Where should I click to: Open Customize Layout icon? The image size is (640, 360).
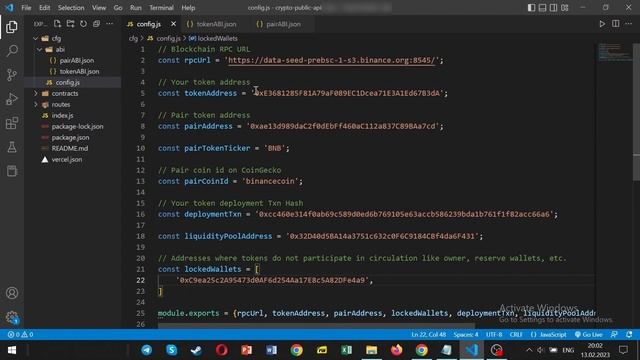tap(565, 8)
